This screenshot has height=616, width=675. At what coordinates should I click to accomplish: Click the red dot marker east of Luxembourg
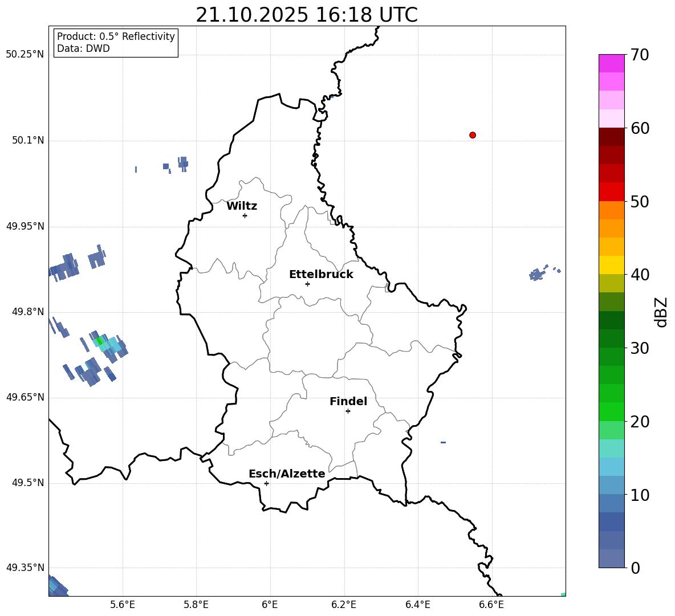pyautogui.click(x=473, y=135)
